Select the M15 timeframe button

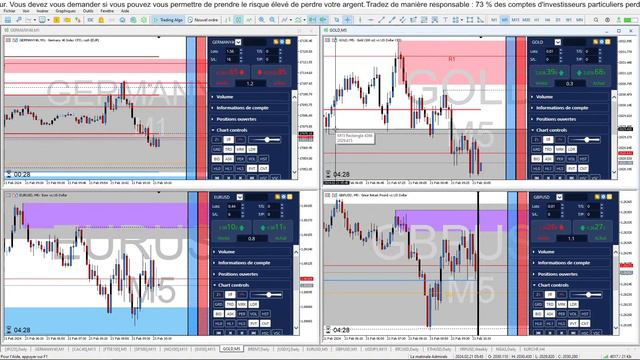tap(515, 20)
